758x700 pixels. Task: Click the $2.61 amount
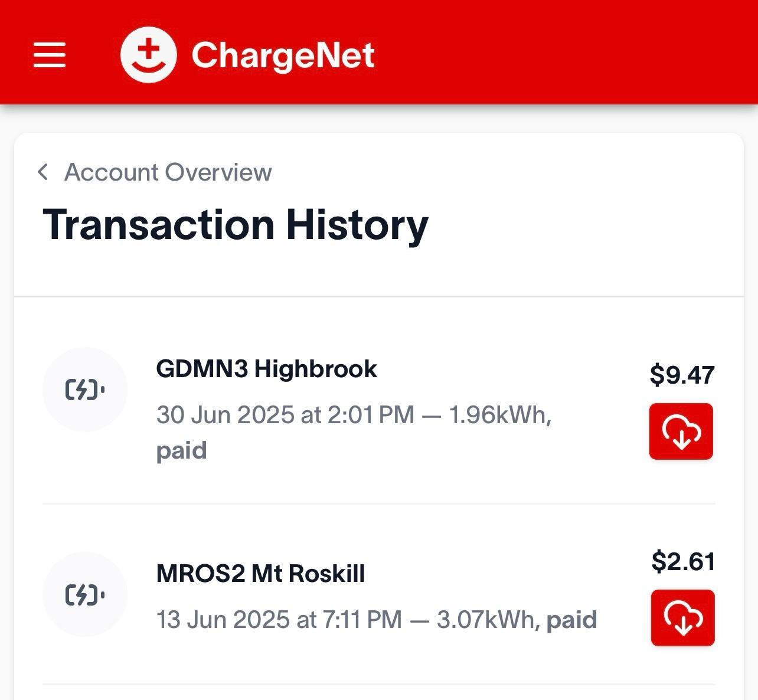(683, 561)
